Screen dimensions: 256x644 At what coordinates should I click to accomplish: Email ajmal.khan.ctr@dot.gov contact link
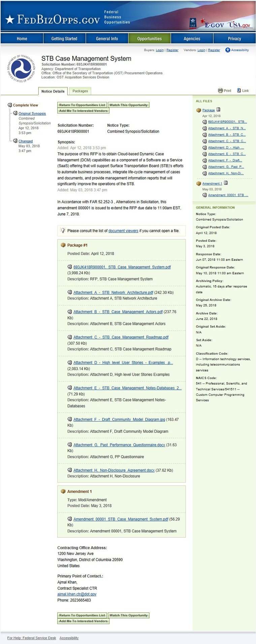pos(77,594)
